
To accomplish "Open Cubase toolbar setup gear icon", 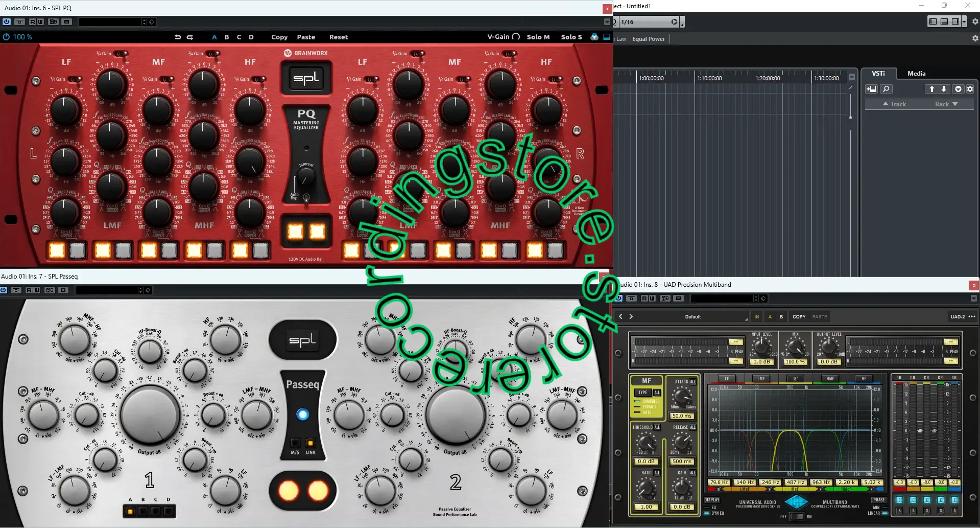I will (975, 21).
